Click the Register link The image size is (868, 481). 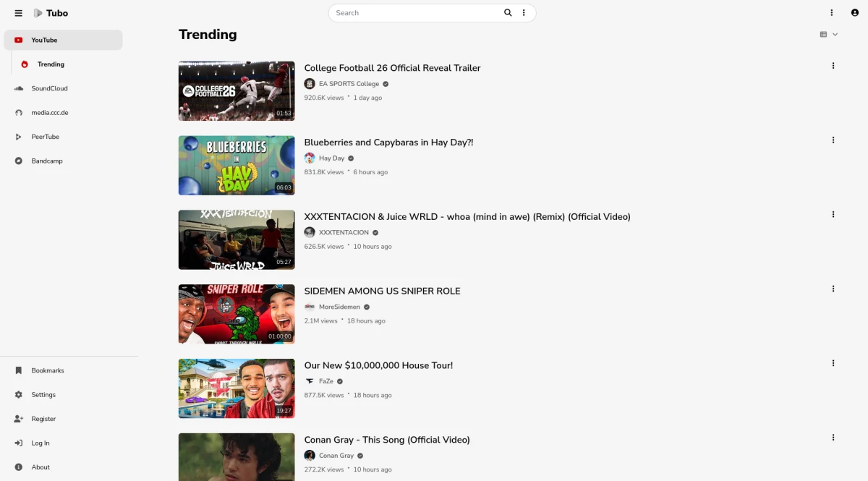click(x=43, y=419)
